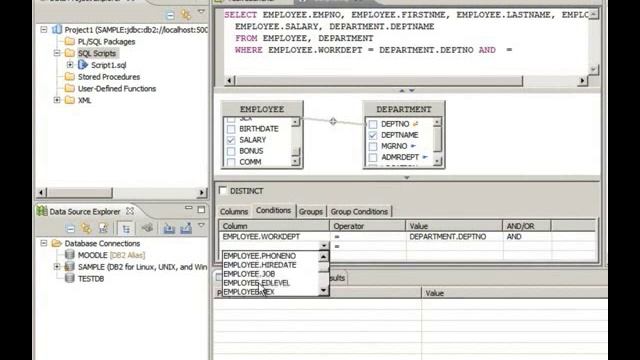The width and height of the screenshot is (640, 360).
Task: Click Link with Editor icon in Data Project Explorer
Action: 186,15
